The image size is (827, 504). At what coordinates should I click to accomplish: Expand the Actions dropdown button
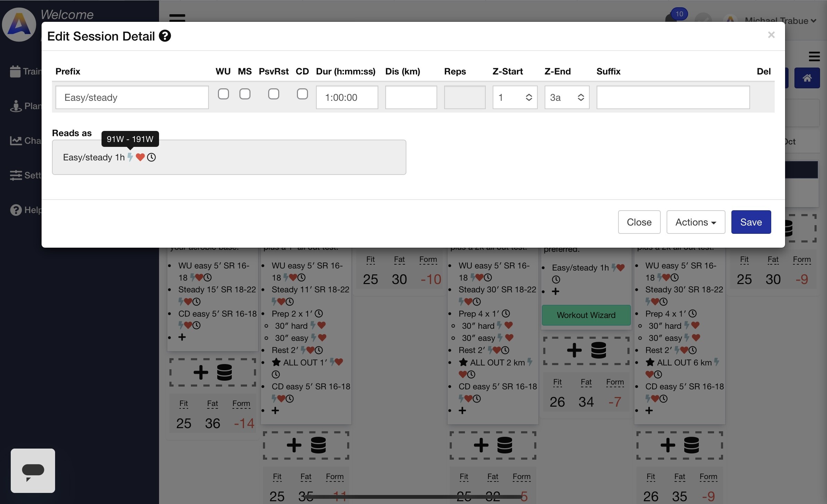click(696, 222)
